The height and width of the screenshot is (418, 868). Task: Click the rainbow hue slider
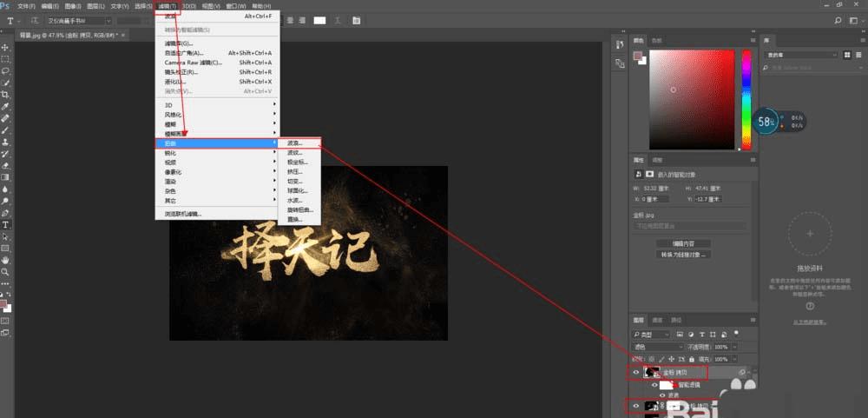[746, 100]
